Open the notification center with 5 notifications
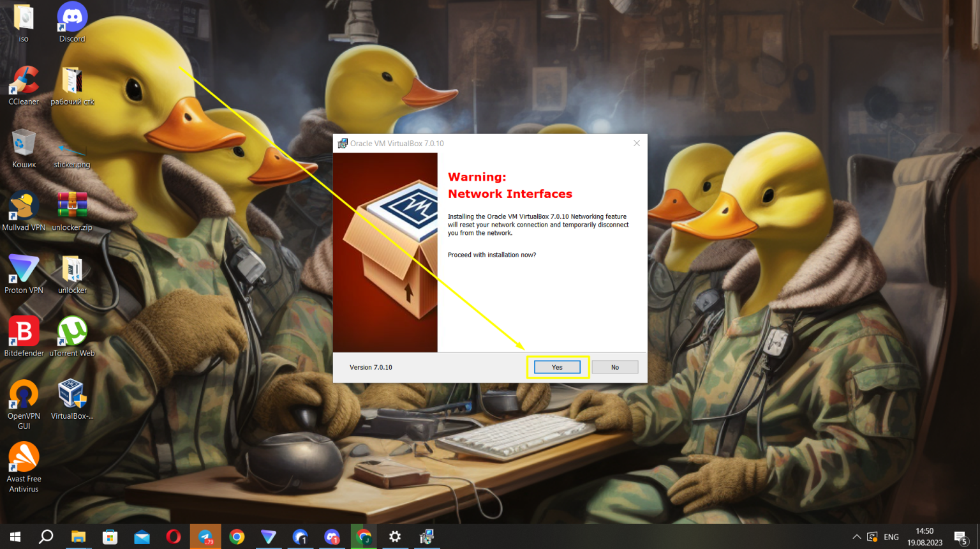 961,537
